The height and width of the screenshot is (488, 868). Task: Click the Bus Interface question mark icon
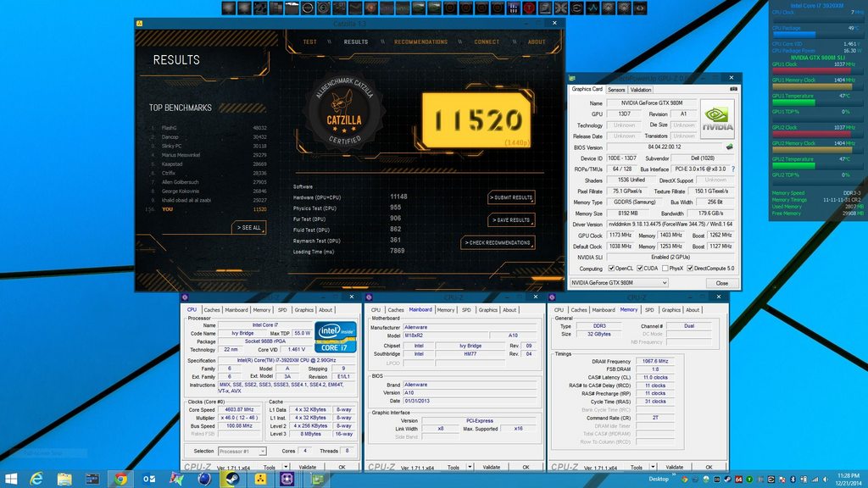[733, 169]
